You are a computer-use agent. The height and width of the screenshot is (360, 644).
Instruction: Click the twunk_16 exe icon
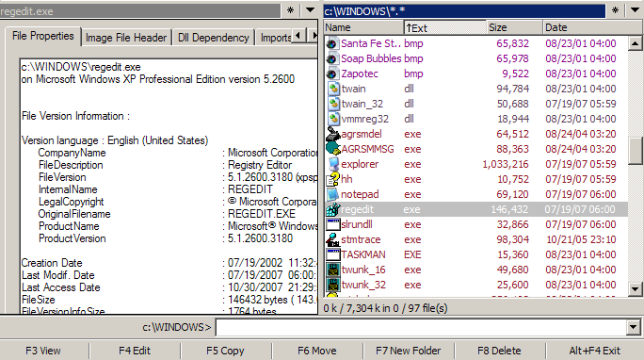(x=333, y=270)
